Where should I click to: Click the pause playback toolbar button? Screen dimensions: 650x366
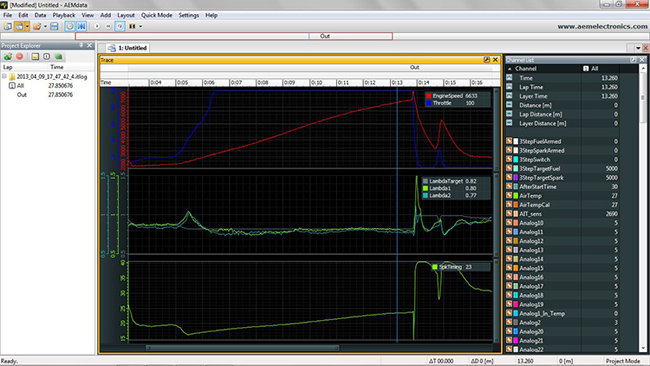pyautogui.click(x=132, y=26)
